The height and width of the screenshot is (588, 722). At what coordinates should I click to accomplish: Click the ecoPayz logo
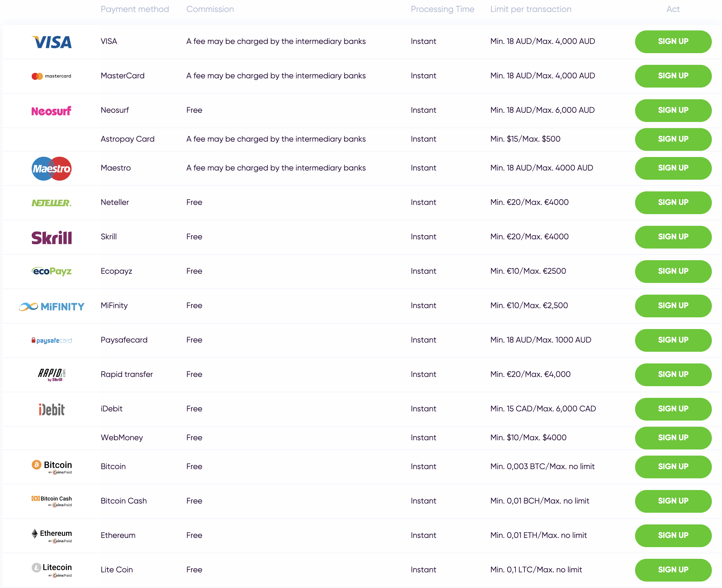point(52,271)
